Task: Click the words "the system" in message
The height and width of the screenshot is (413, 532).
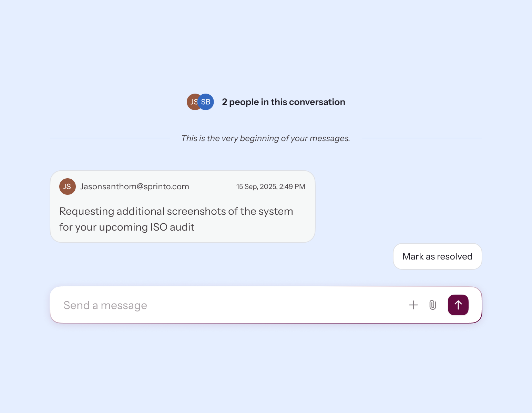Action: point(266,211)
